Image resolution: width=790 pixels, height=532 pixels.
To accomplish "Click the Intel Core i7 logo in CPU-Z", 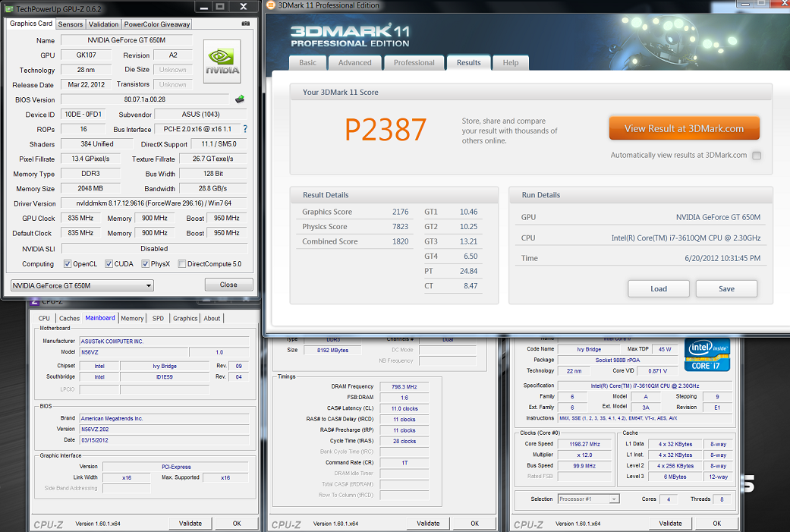I will (x=707, y=354).
